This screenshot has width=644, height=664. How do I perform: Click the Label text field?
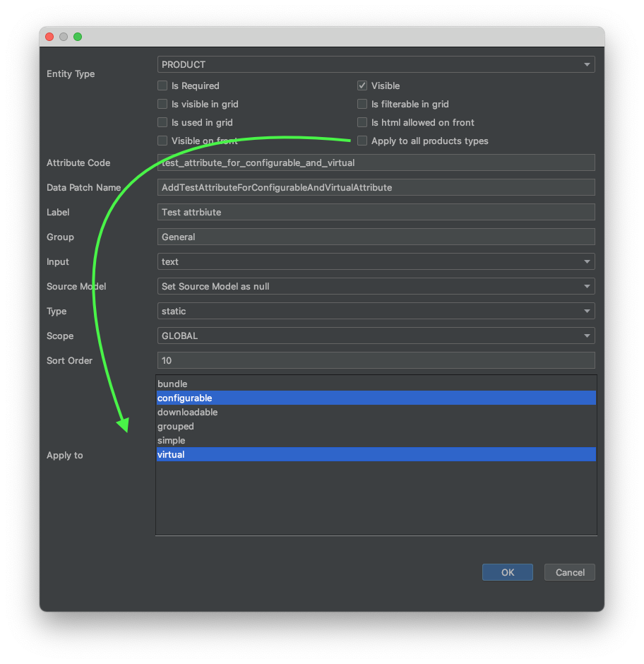click(x=376, y=212)
